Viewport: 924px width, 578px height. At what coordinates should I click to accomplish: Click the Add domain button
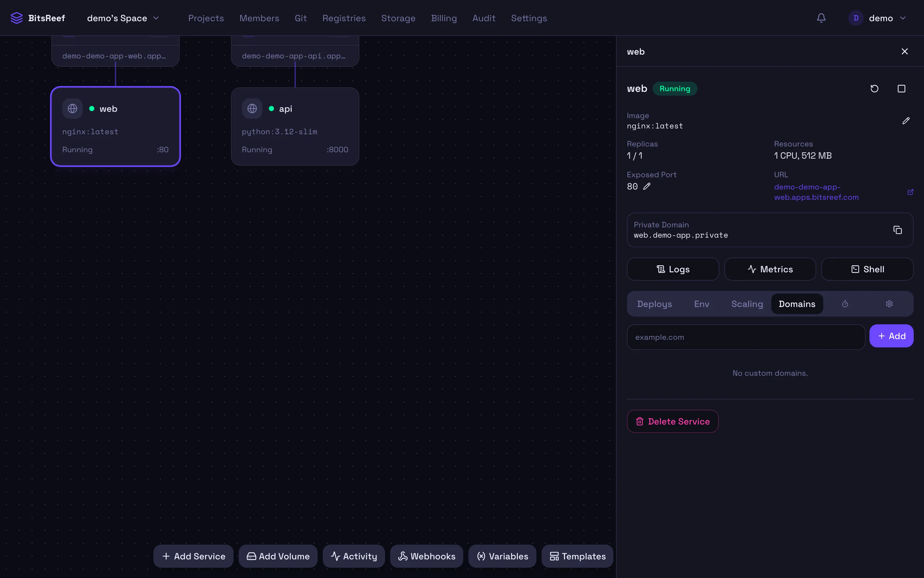tap(892, 336)
